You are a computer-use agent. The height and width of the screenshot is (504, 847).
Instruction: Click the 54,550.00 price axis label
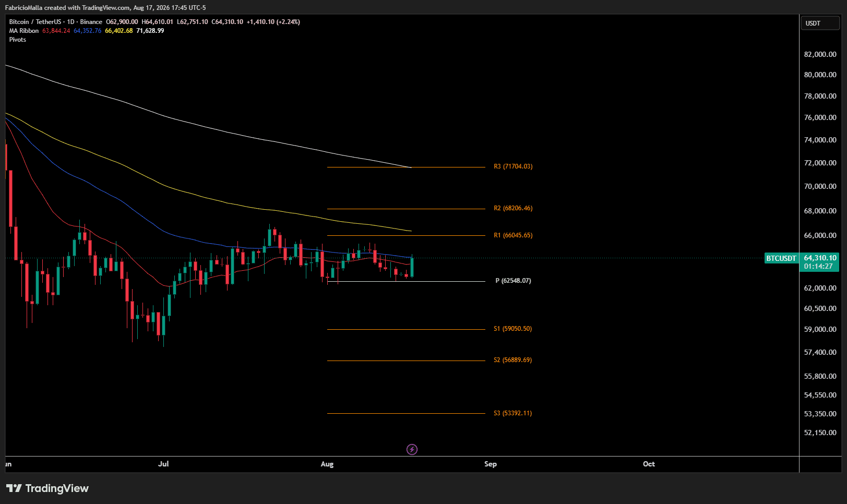(x=820, y=395)
